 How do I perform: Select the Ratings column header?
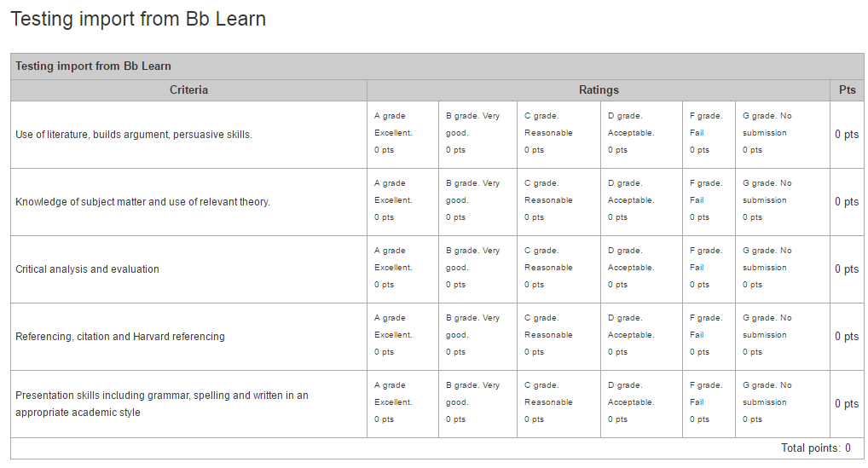click(x=599, y=90)
